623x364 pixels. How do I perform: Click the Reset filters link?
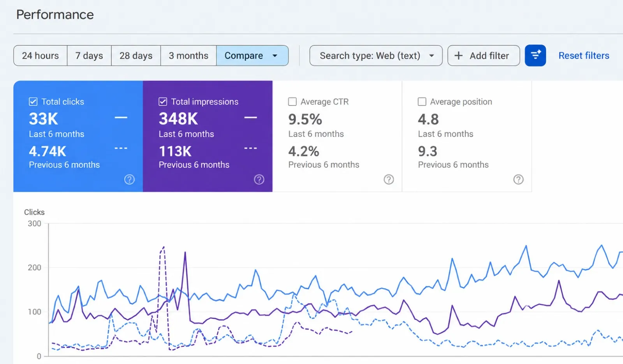click(x=584, y=56)
